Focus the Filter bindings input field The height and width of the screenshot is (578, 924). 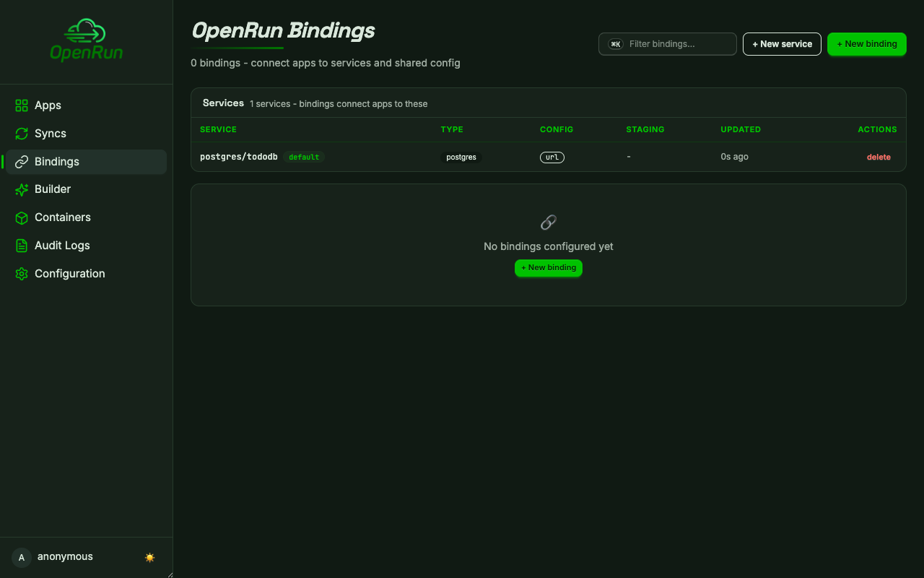(x=668, y=44)
